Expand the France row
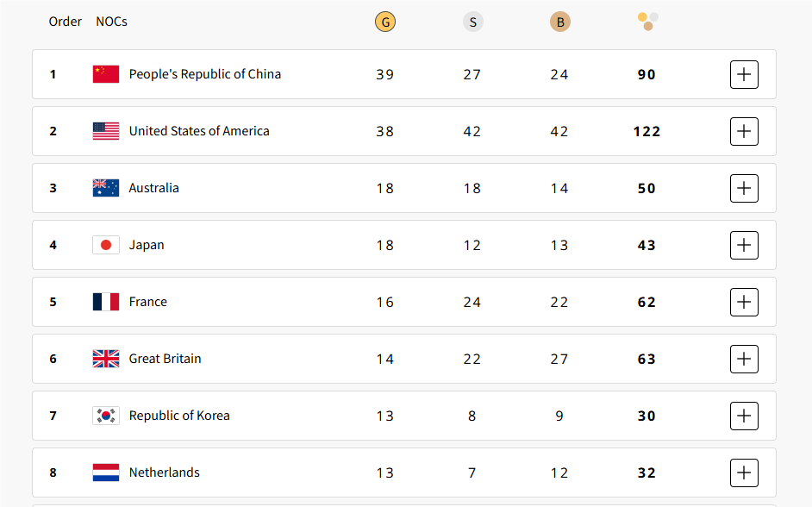Image resolution: width=812 pixels, height=507 pixels. coord(744,302)
